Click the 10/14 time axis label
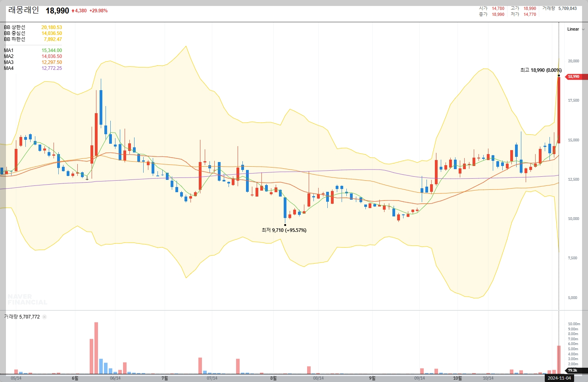Viewport: 588px width, 382px height. pyautogui.click(x=488, y=378)
